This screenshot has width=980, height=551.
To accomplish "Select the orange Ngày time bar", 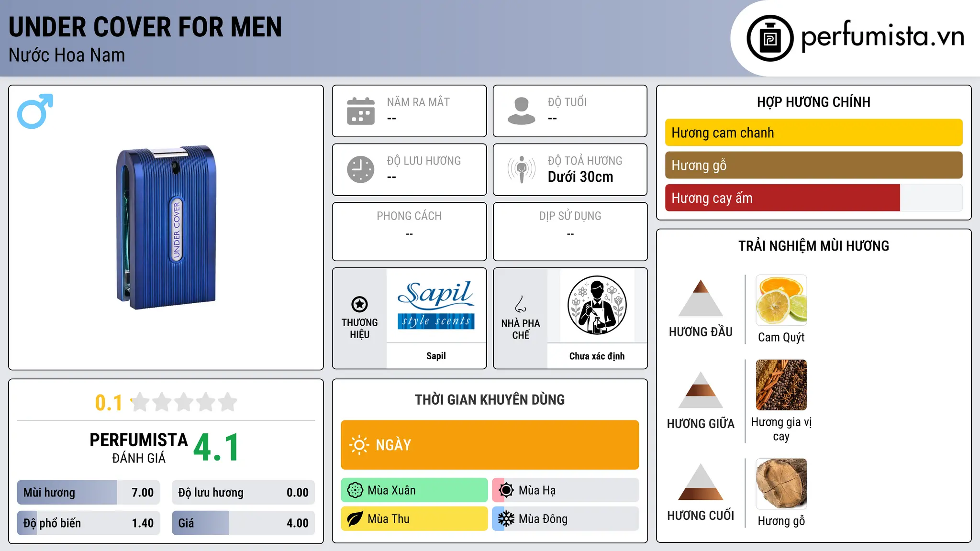I will pos(490,445).
